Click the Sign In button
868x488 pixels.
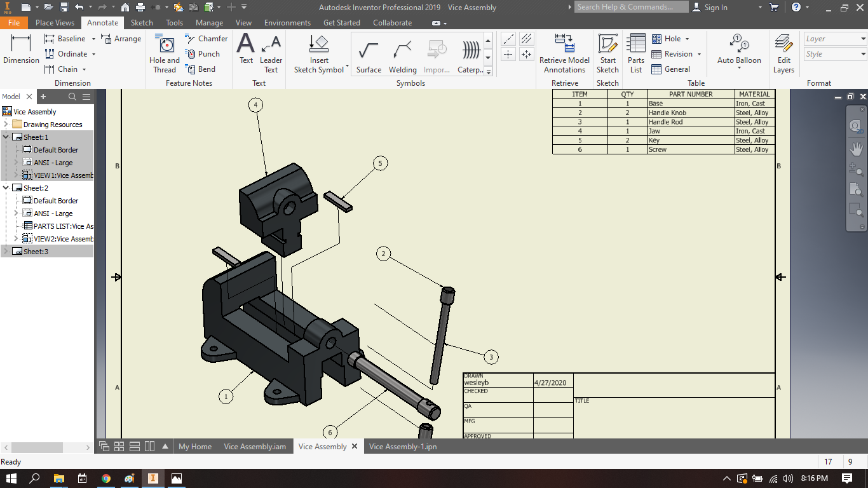point(717,8)
